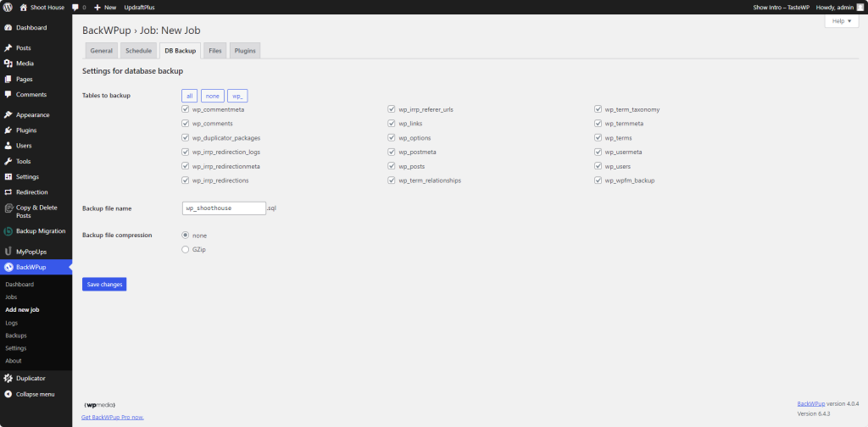Image resolution: width=868 pixels, height=427 pixels.
Task: Click the Plugins plug icon
Action: point(8,130)
